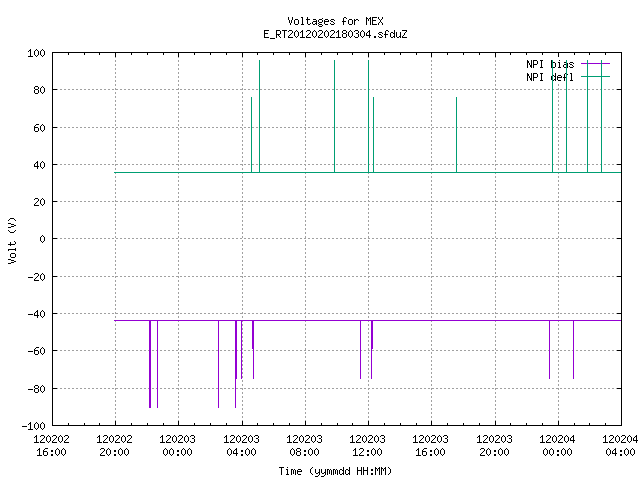The height and width of the screenshot is (480, 640).
Task: Click the 'NPI defl' legend label
Action: 550,77
